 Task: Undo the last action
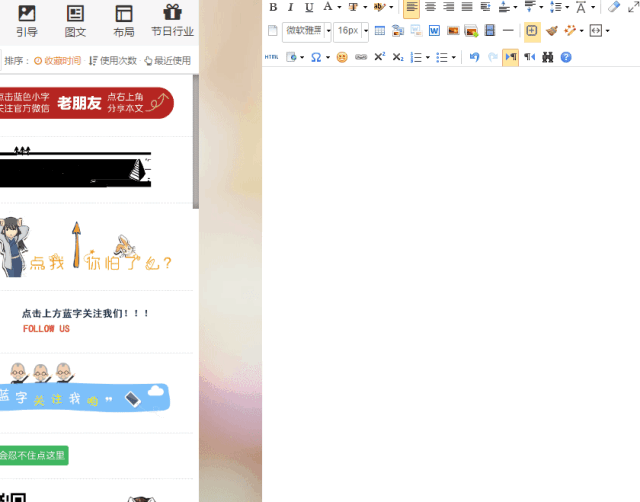point(474,57)
